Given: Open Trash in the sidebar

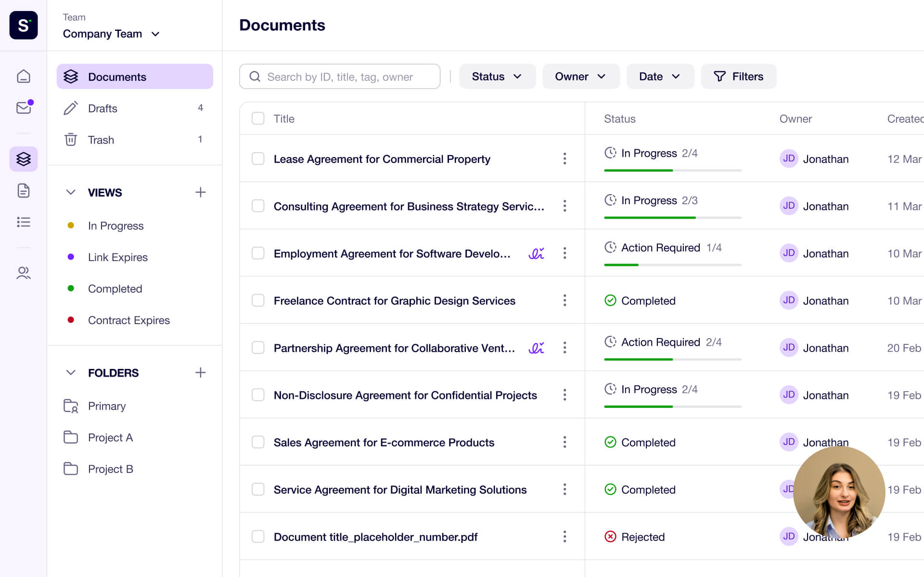Looking at the screenshot, I should (x=135, y=140).
